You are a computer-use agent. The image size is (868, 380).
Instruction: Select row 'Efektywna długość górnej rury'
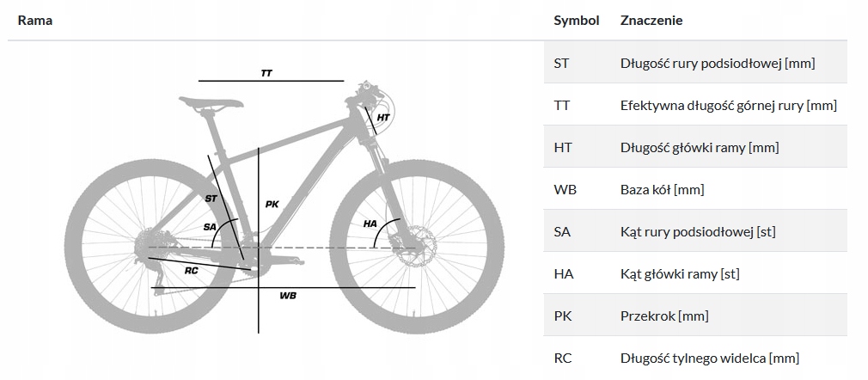(728, 105)
